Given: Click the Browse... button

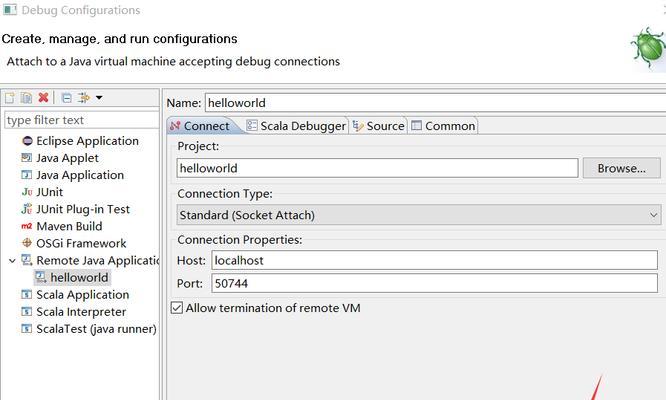Looking at the screenshot, I should pos(621,168).
